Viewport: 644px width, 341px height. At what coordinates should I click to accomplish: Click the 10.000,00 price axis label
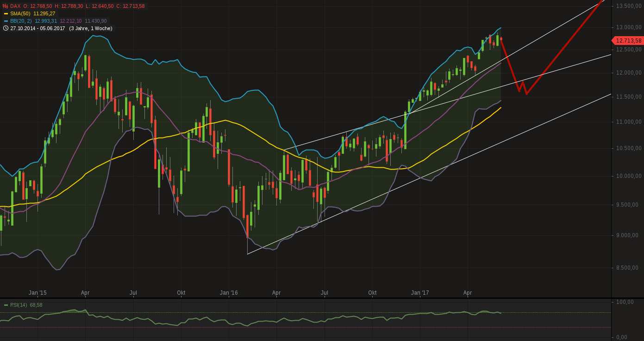point(629,176)
